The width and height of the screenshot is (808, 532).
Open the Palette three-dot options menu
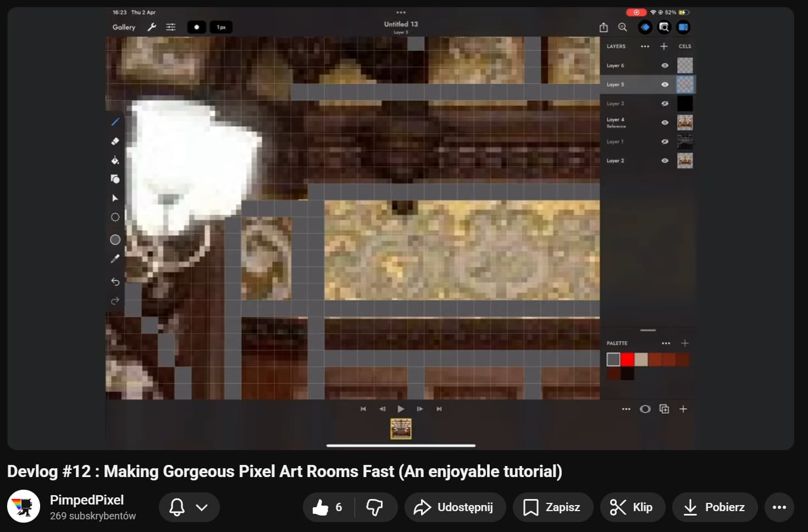click(666, 343)
